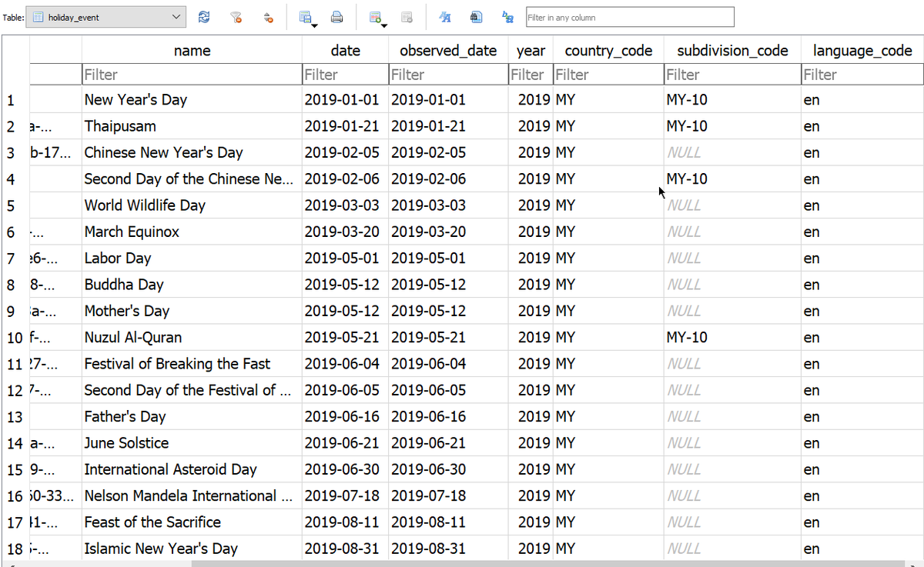Insert a new record icon
The width and height of the screenshot is (924, 567).
click(375, 17)
